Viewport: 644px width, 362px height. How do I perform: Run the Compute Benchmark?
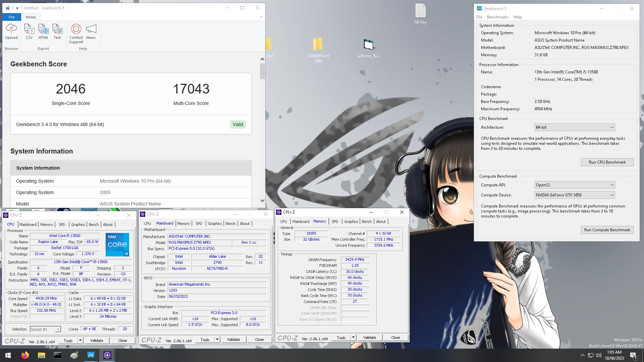click(607, 230)
